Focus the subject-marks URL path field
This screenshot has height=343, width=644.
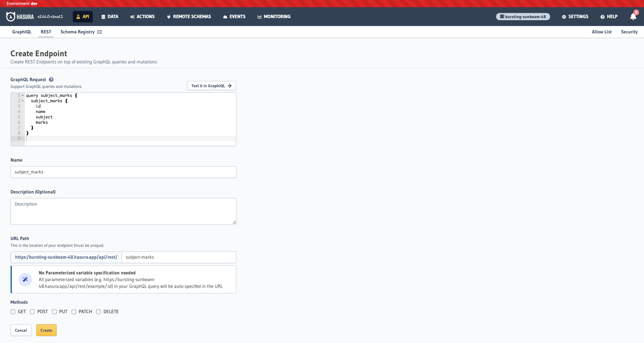pos(179,257)
